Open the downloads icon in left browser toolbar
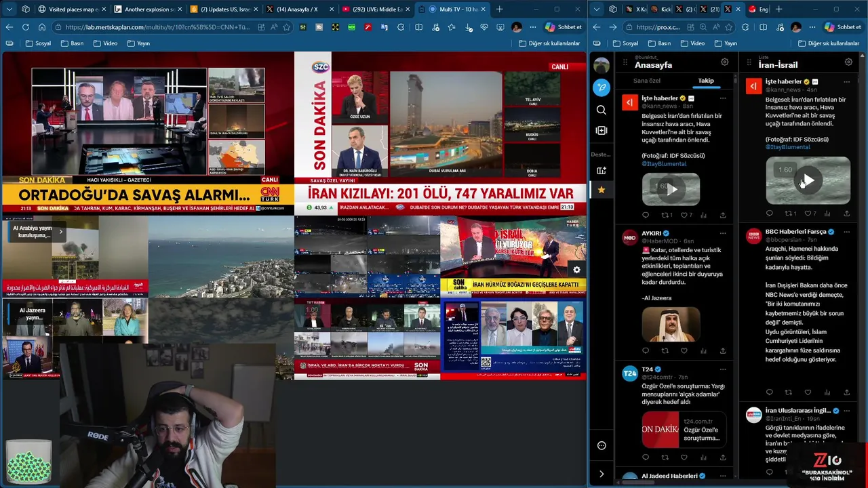Viewport: 868px width, 488px height. point(469,27)
